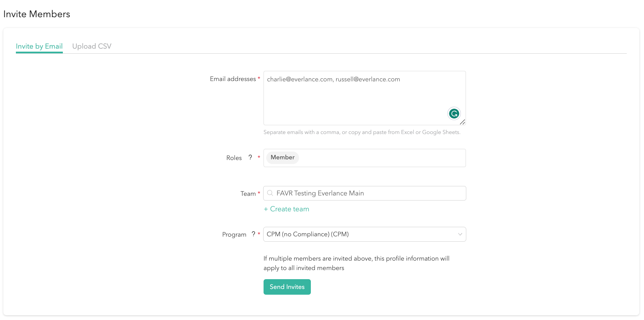Viewport: 644px width, 320px height.
Task: Click the resize handle of email textarea
Action: pos(462,122)
